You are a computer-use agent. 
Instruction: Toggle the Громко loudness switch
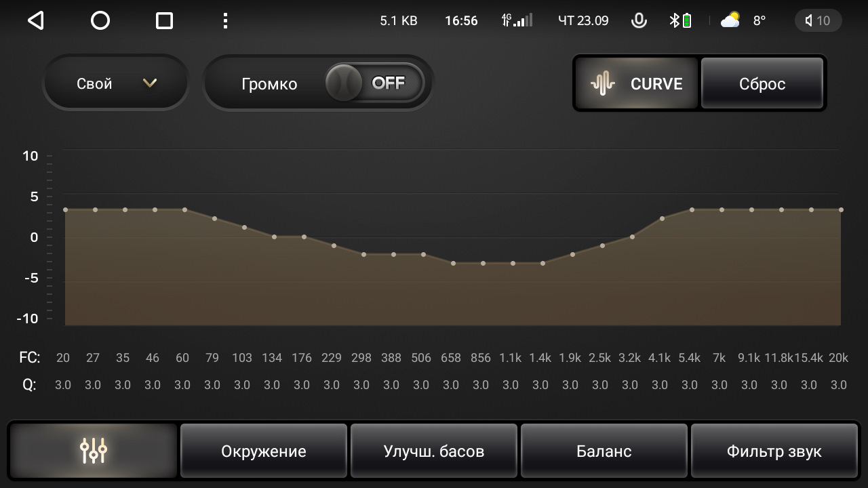[374, 83]
